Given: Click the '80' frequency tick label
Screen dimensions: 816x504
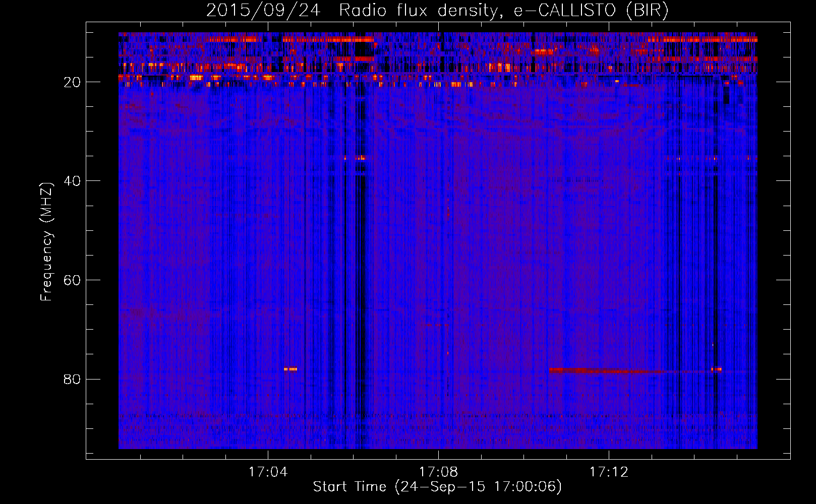Looking at the screenshot, I should [x=72, y=379].
